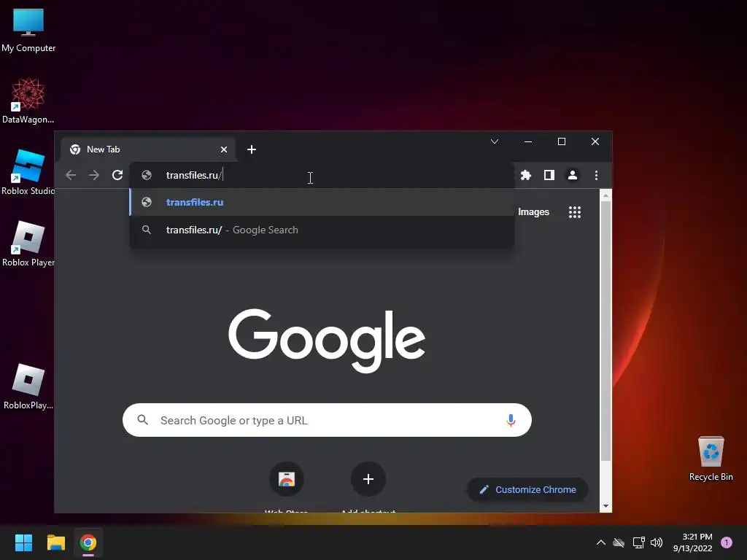The image size is (747, 560).
Task: Toggle the Chrome side panel icon
Action: (x=549, y=175)
